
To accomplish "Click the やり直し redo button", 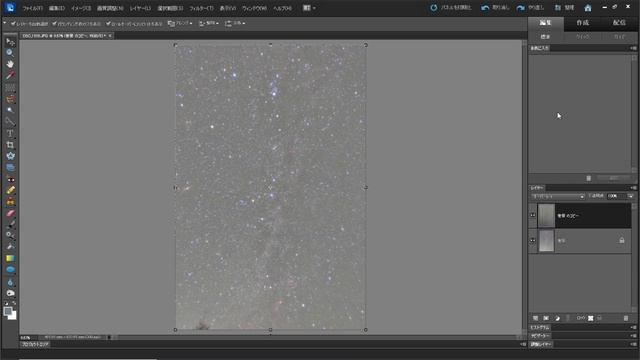I will 530,8.
